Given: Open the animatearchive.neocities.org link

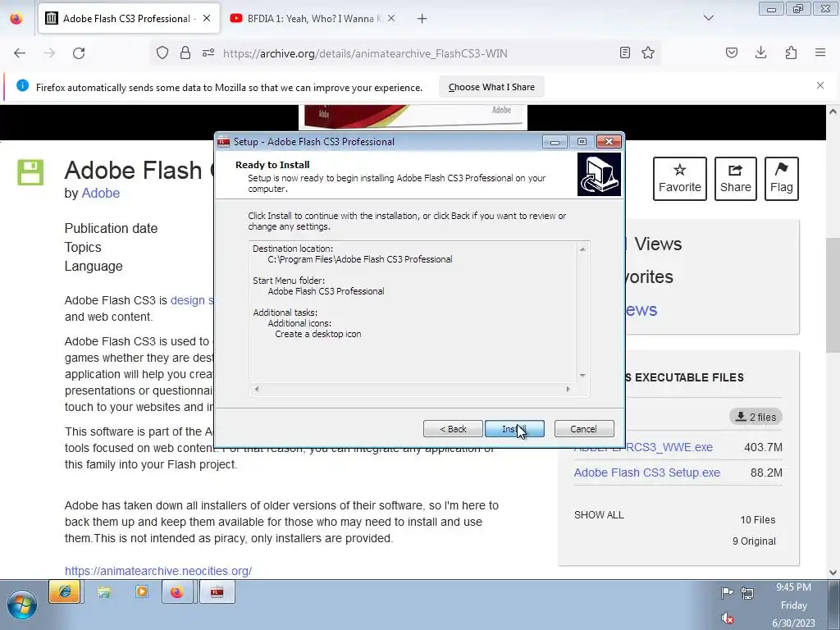Looking at the screenshot, I should [158, 571].
